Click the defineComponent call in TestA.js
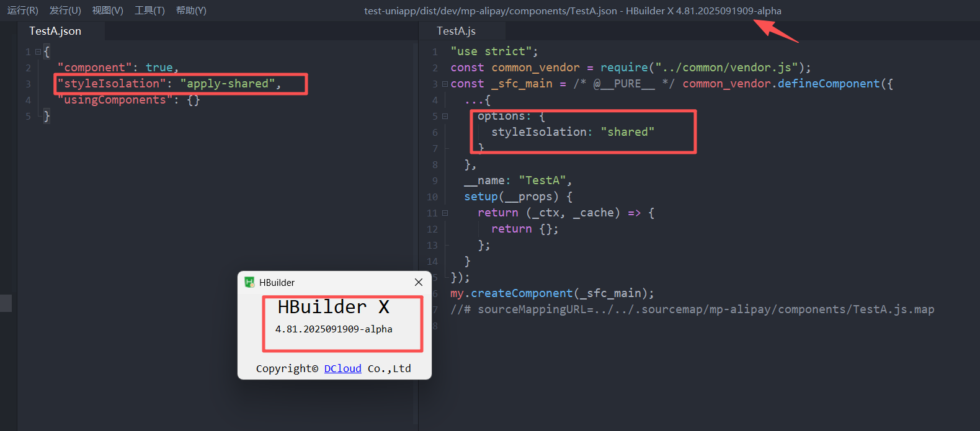Viewport: 980px width, 431px height. 828,84
